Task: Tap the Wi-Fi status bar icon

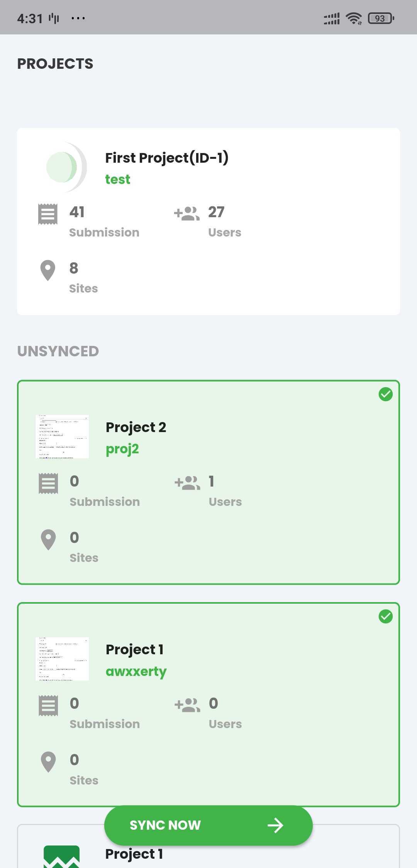Action: pyautogui.click(x=354, y=18)
